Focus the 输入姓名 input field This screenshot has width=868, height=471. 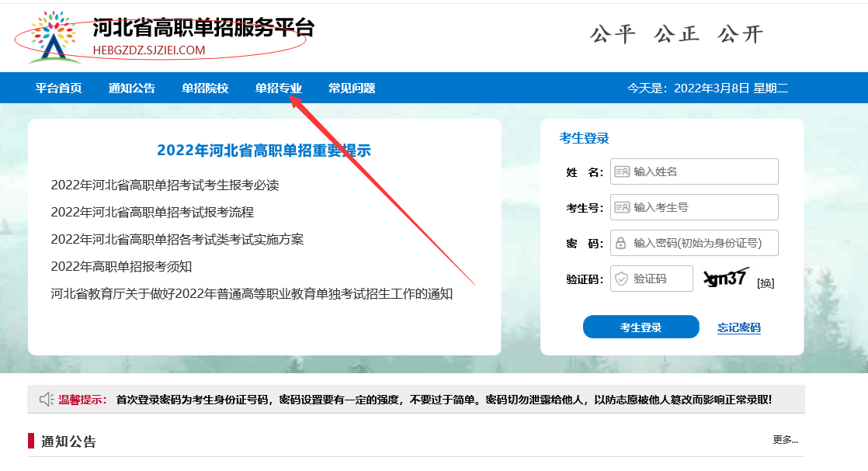694,171
